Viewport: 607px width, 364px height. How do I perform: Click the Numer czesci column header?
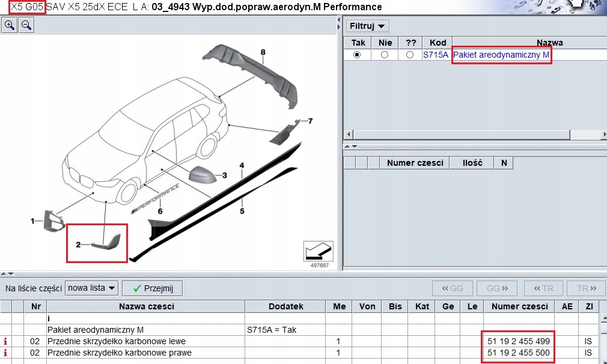click(x=519, y=306)
